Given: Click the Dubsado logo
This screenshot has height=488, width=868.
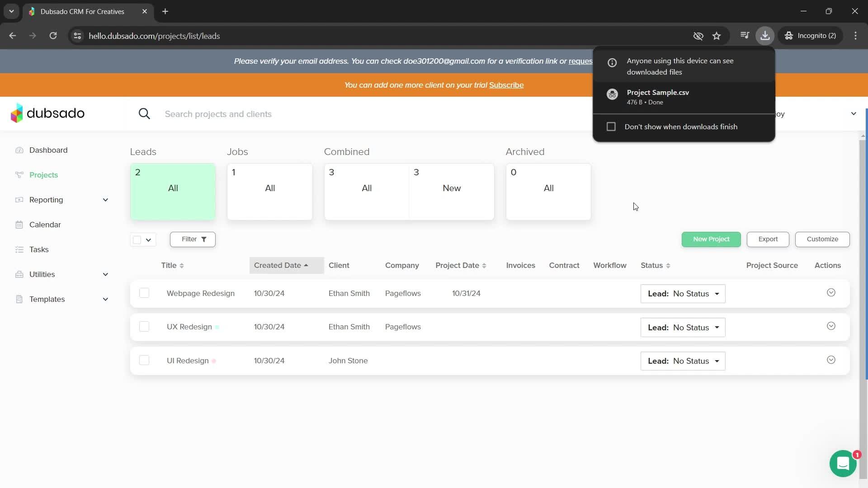Looking at the screenshot, I should pos(47,113).
